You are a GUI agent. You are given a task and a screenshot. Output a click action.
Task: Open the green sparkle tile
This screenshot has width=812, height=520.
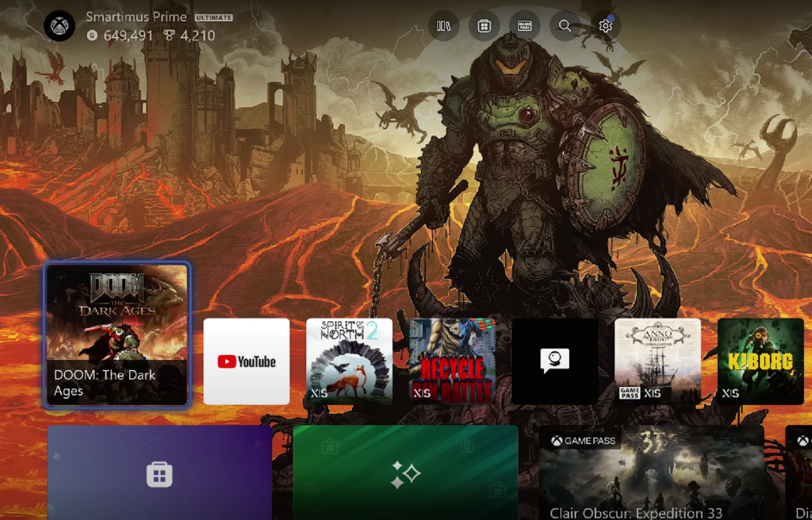pos(405,472)
